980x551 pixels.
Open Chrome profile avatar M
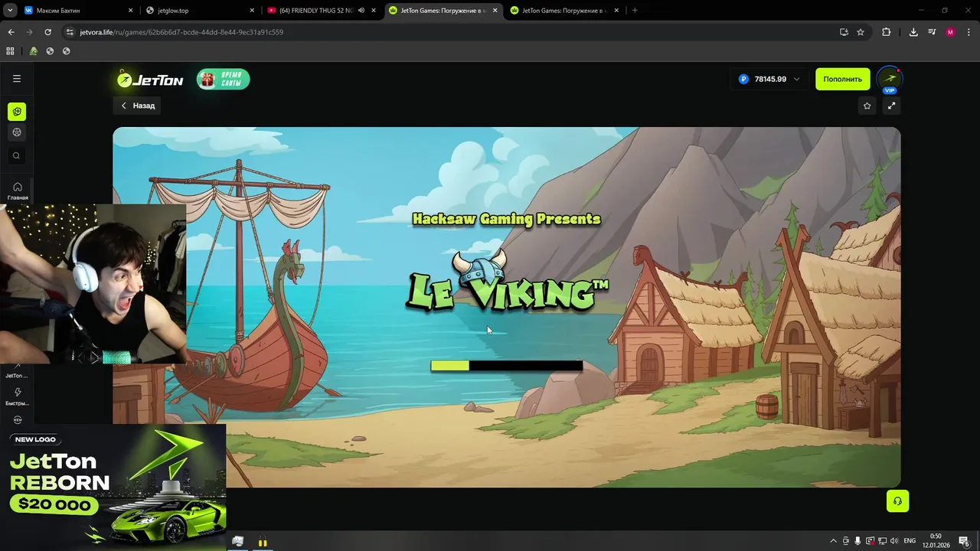(950, 32)
